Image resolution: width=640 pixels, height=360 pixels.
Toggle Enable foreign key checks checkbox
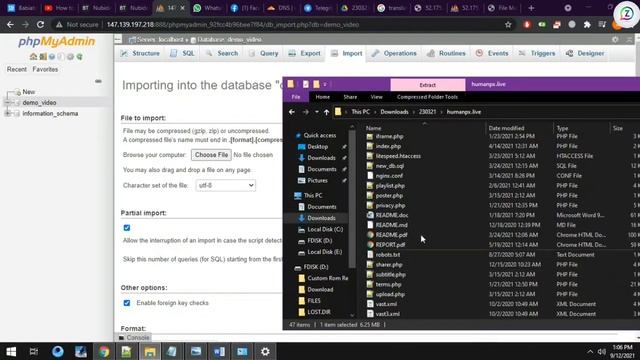coord(127,303)
